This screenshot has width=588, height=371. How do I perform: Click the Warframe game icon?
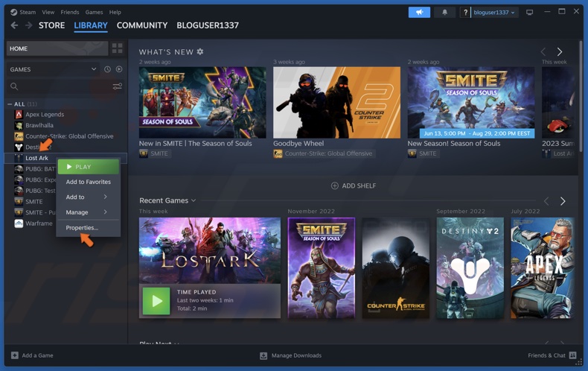coord(19,223)
